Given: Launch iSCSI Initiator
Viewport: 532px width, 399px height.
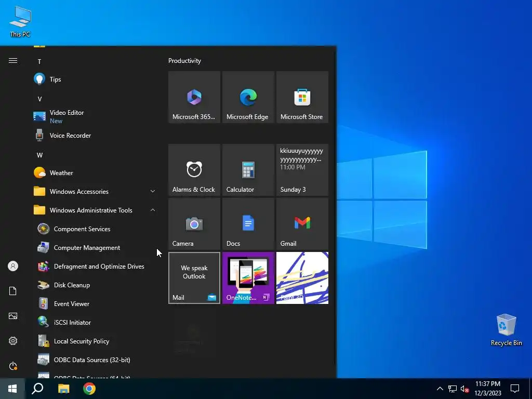Looking at the screenshot, I should [x=95, y=322].
